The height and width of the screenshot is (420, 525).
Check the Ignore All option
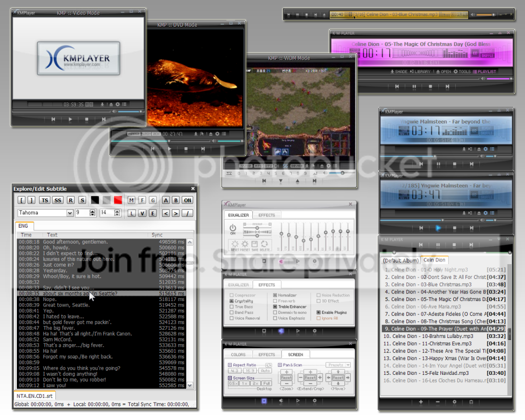(x=318, y=318)
